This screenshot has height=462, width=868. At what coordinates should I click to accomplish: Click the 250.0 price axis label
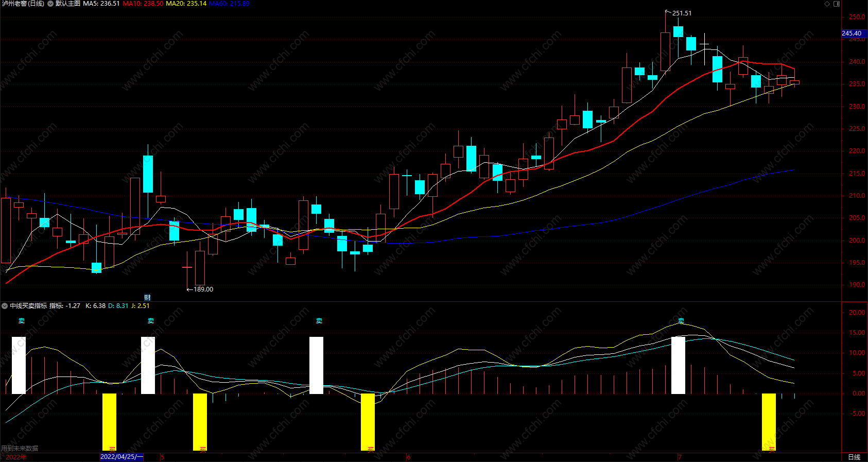point(857,17)
